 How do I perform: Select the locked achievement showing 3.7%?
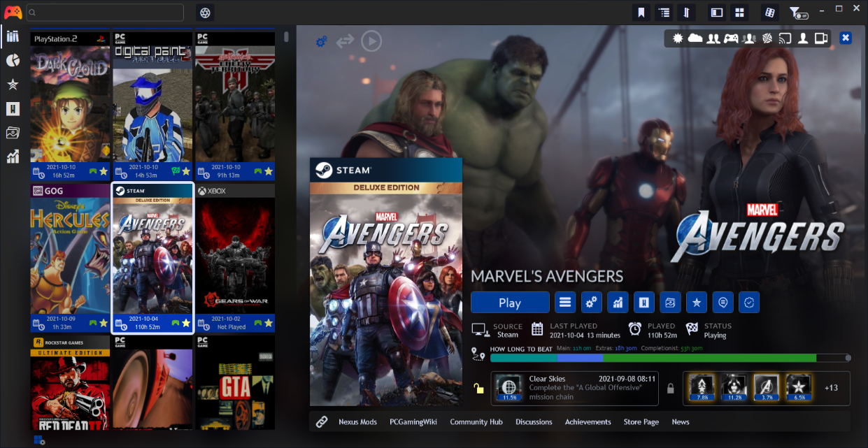point(766,388)
